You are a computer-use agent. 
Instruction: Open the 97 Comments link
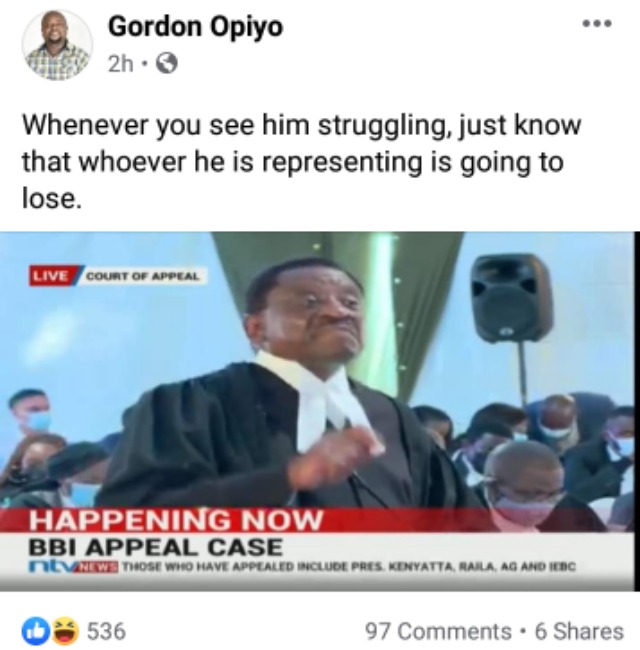click(x=438, y=631)
